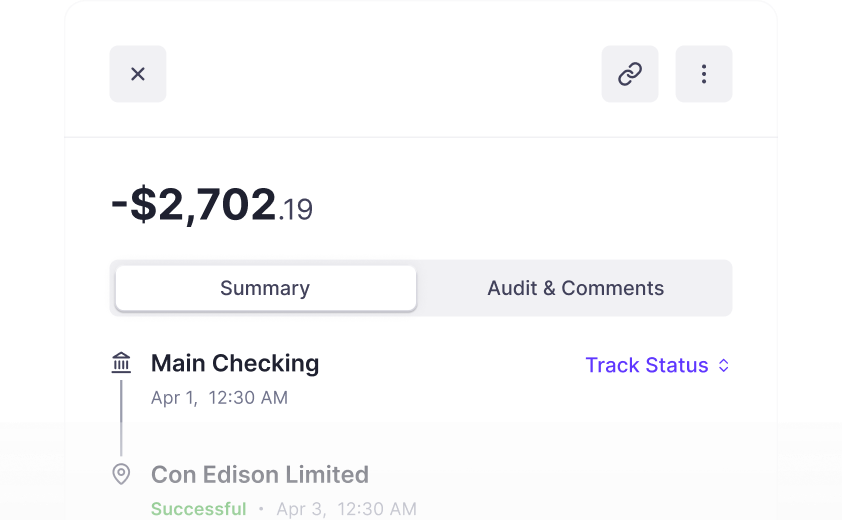Click the .19 cents portion of amount

pos(295,210)
